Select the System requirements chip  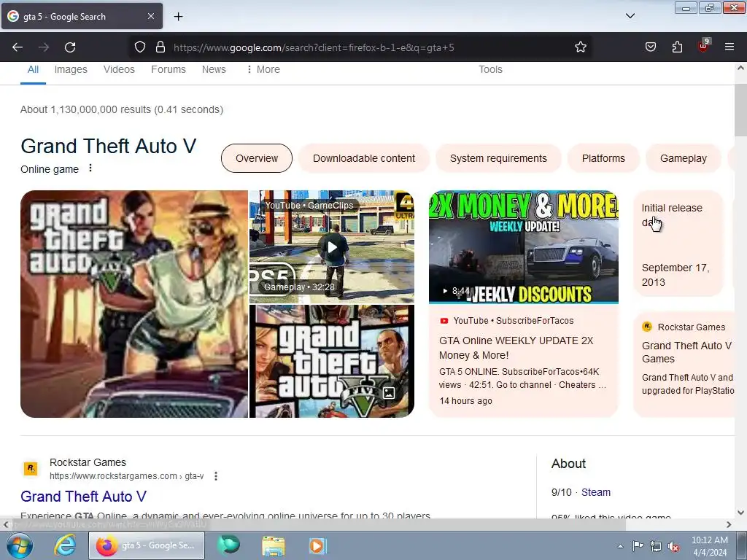click(498, 158)
